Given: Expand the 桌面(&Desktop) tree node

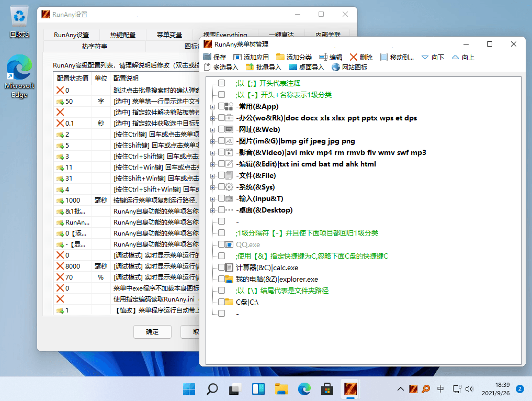Looking at the screenshot, I should [213, 210].
